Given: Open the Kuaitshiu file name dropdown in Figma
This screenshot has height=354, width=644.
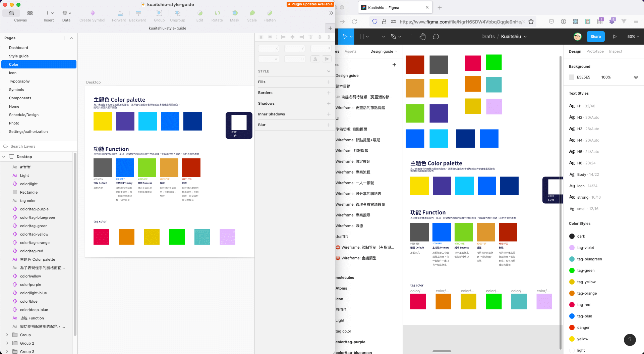Looking at the screenshot, I should pos(525,37).
